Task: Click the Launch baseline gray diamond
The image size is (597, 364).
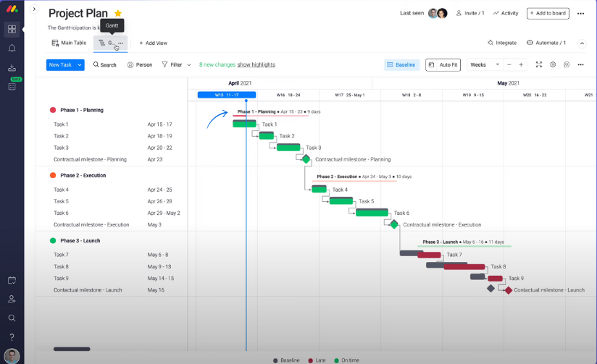Action: pyautogui.click(x=490, y=289)
